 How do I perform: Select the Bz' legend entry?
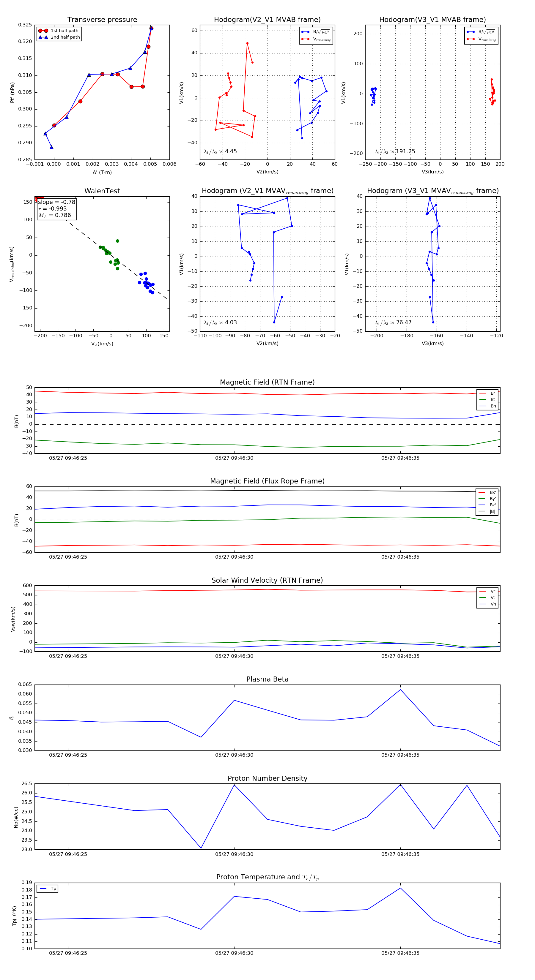point(487,505)
